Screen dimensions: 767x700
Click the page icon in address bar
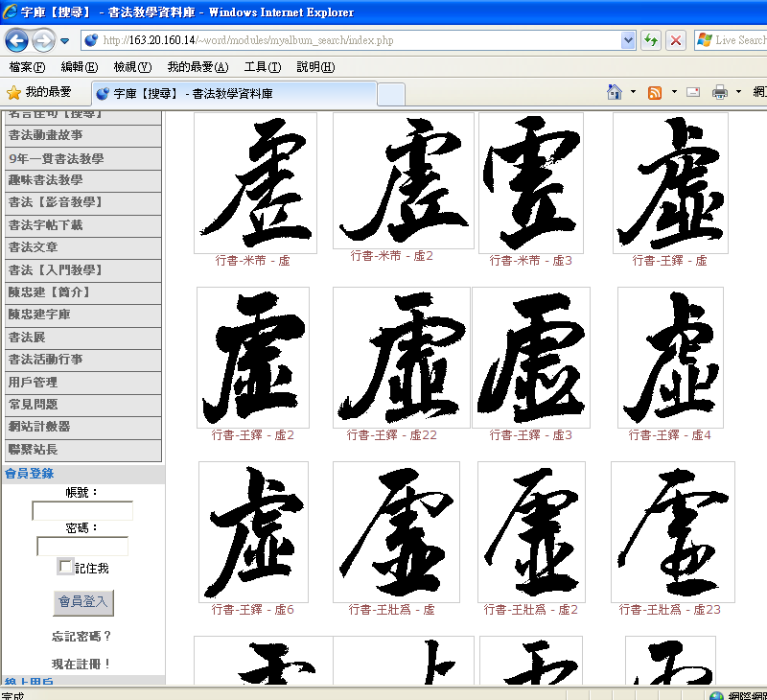(x=91, y=40)
